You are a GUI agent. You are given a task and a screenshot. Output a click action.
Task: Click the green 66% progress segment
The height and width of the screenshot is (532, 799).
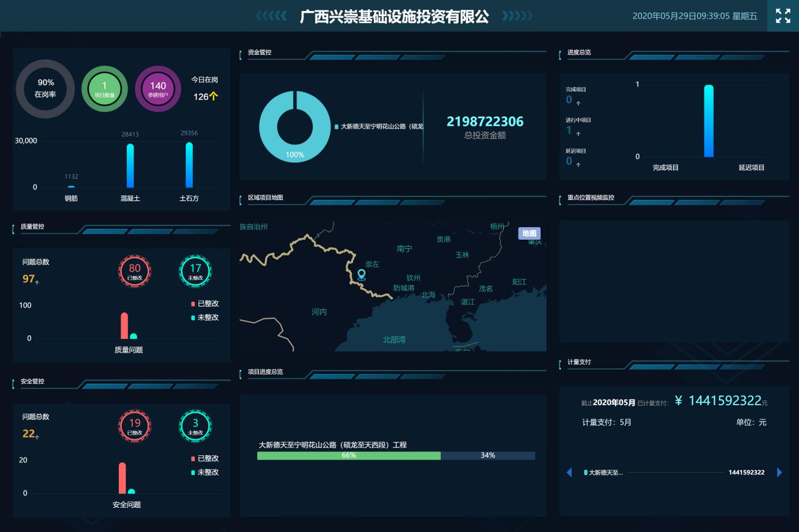point(349,455)
